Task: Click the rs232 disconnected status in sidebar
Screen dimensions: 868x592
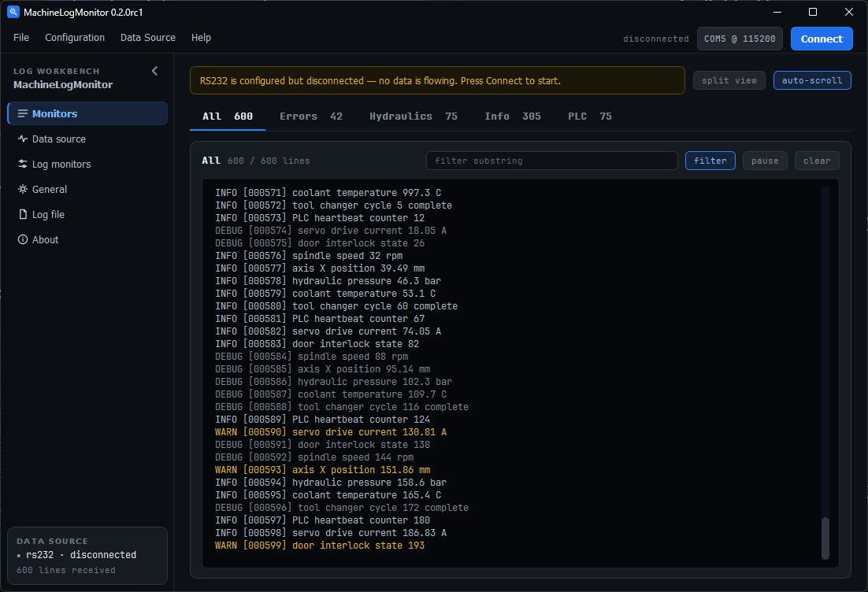Action: click(x=76, y=555)
